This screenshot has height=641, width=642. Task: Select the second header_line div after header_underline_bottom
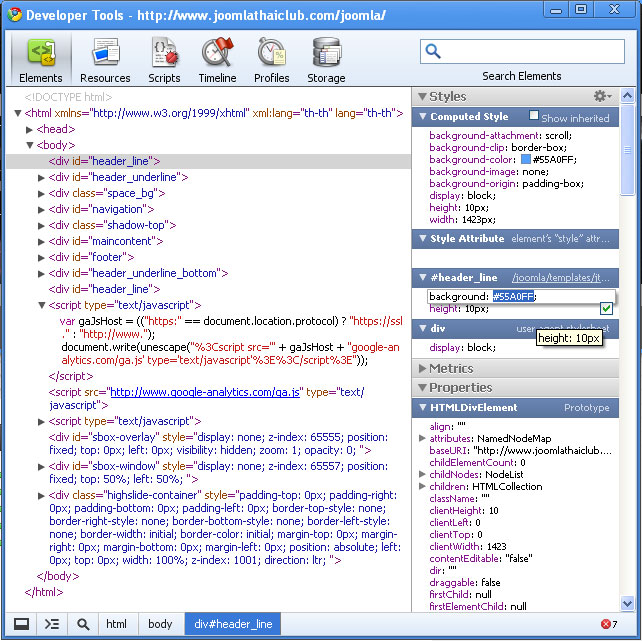coord(104,289)
